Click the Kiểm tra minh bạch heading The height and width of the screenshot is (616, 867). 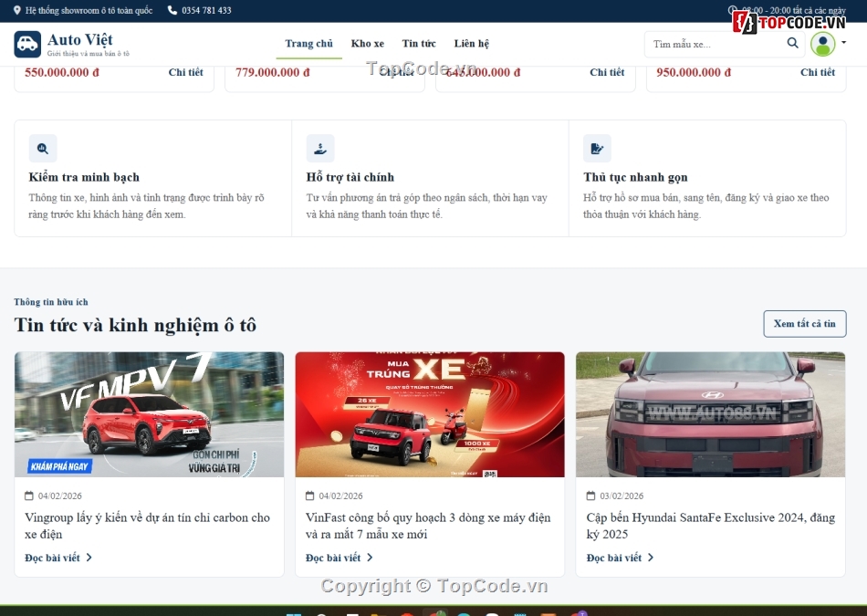[84, 178]
